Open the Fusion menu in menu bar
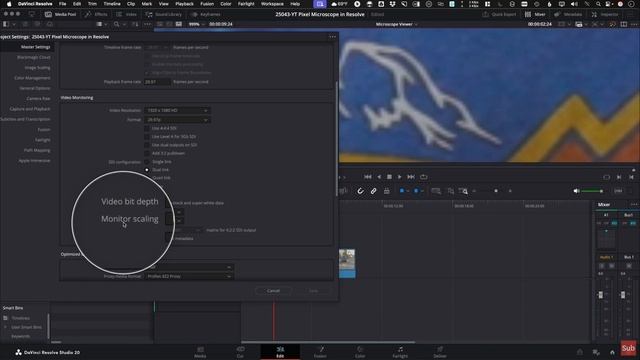Screen dimensions: 640x360 coord(207,4)
